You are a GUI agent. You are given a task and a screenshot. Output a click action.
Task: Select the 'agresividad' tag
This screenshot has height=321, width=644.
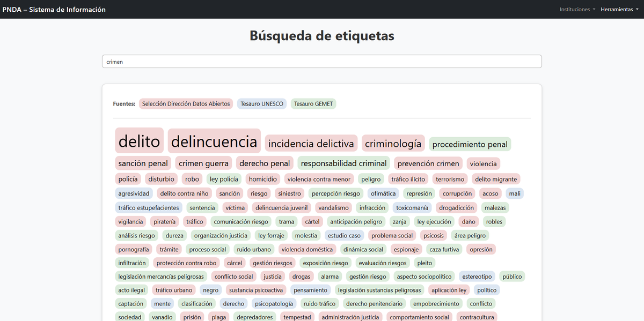click(x=134, y=193)
